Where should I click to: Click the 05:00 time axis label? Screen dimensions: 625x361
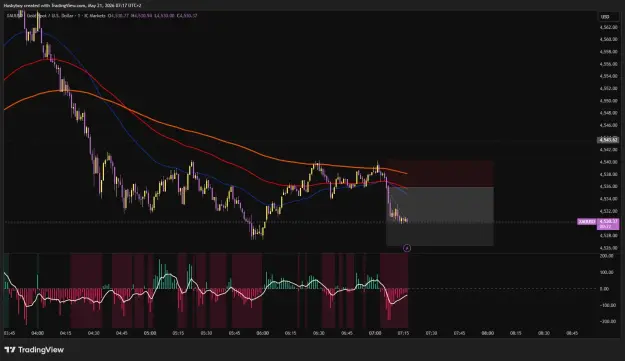pos(150,333)
